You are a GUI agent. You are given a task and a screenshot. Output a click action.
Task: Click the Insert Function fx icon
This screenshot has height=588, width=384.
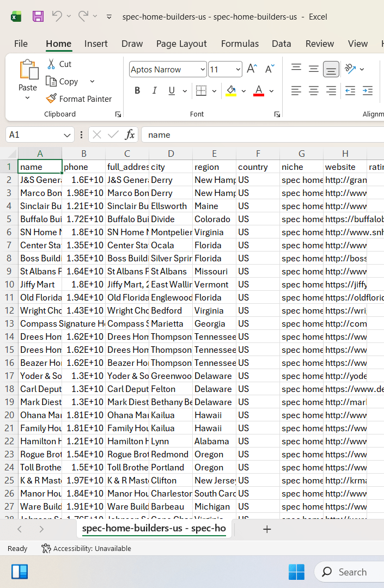coord(130,134)
